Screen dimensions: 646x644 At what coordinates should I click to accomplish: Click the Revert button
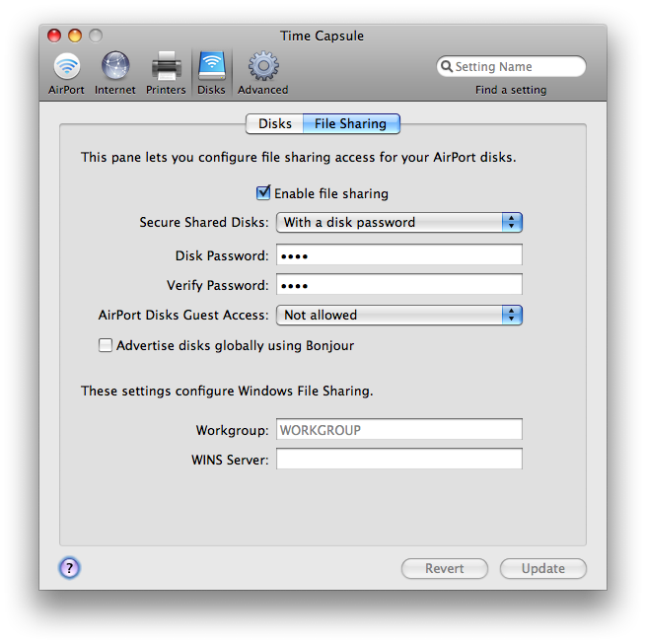[x=445, y=569]
